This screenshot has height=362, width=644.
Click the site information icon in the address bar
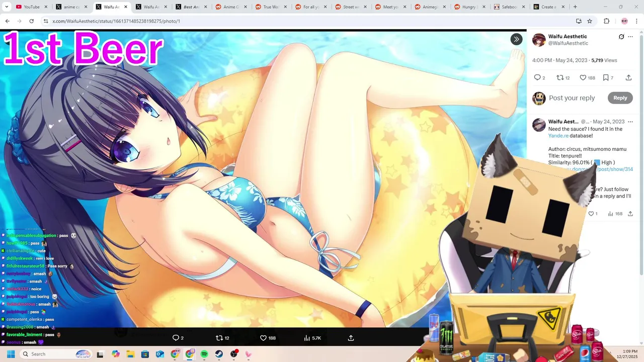[46, 21]
